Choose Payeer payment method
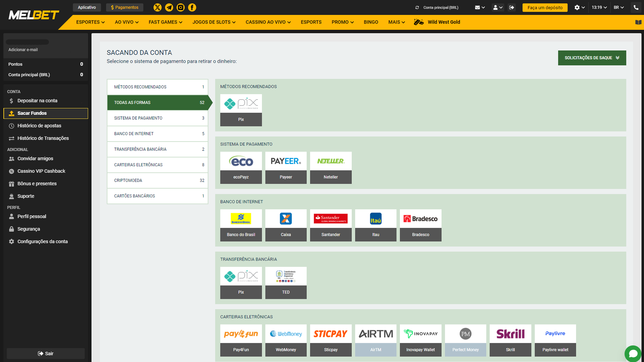The width and height of the screenshot is (644, 362). click(x=286, y=168)
